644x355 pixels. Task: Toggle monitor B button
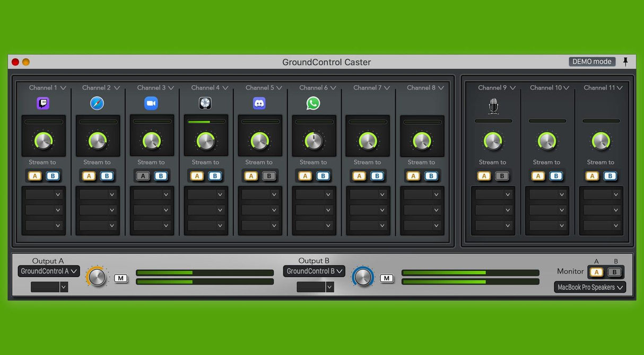point(614,272)
